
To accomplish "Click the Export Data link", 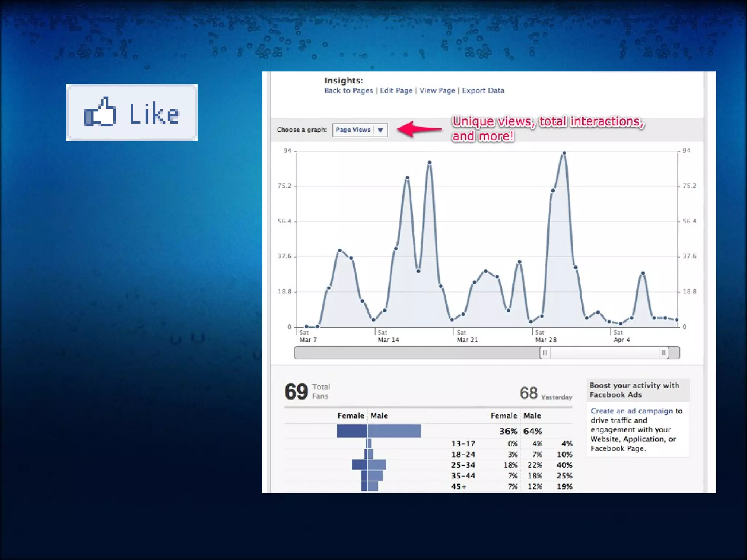I will tap(483, 90).
